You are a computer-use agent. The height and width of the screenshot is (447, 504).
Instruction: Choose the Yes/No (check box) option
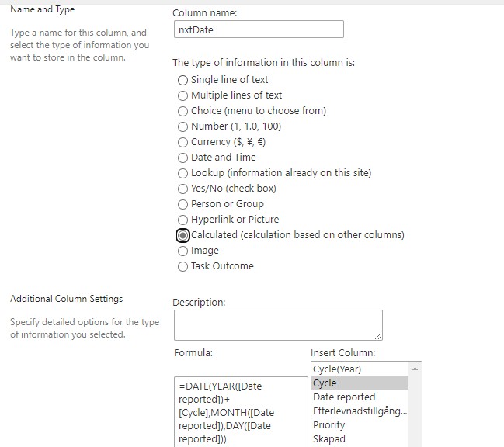point(182,189)
